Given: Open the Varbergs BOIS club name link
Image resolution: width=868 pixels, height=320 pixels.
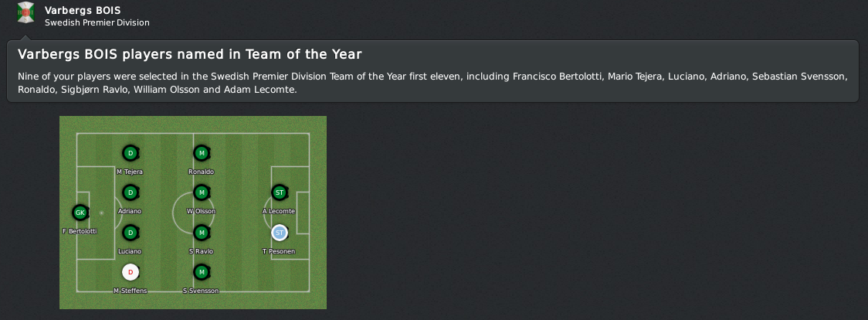Looking at the screenshot, I should [x=83, y=10].
